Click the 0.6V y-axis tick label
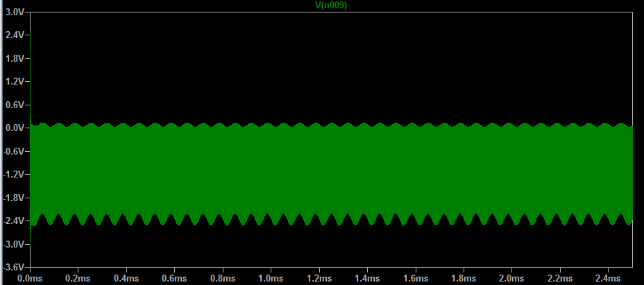The image size is (644, 285). pos(15,105)
